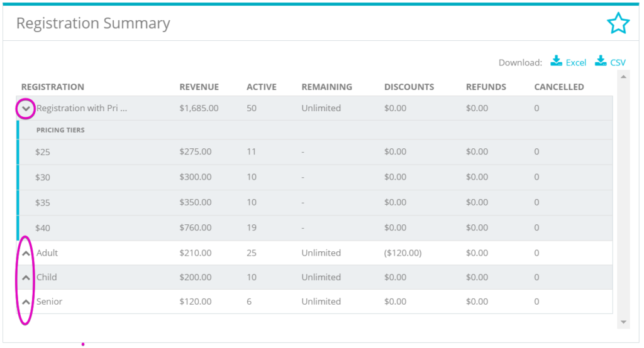Click the Excel download icon
The height and width of the screenshot is (348, 644).
tap(557, 61)
